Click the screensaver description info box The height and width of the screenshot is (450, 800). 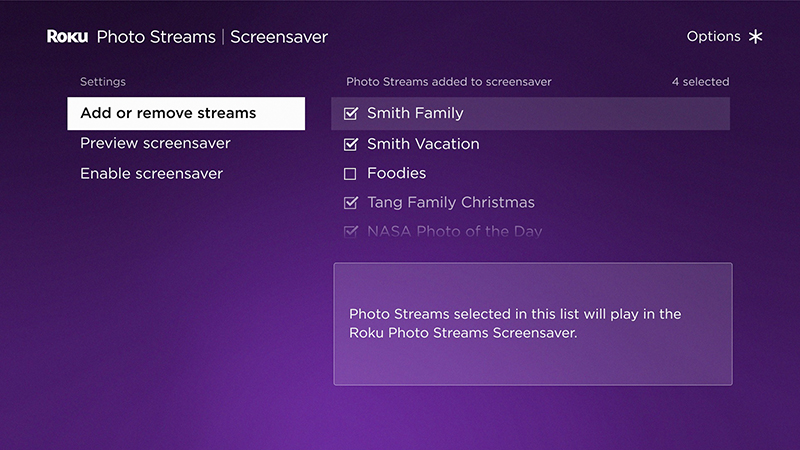(532, 323)
